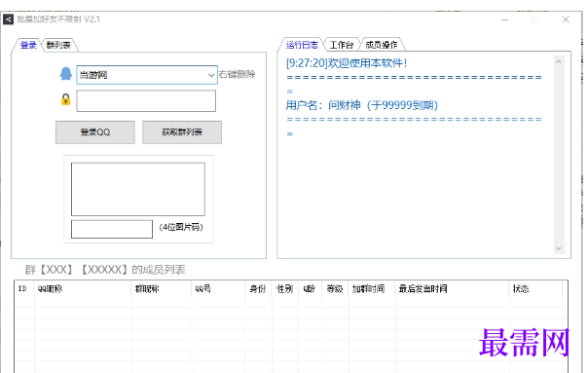Sort by the 身份 column header

point(258,289)
